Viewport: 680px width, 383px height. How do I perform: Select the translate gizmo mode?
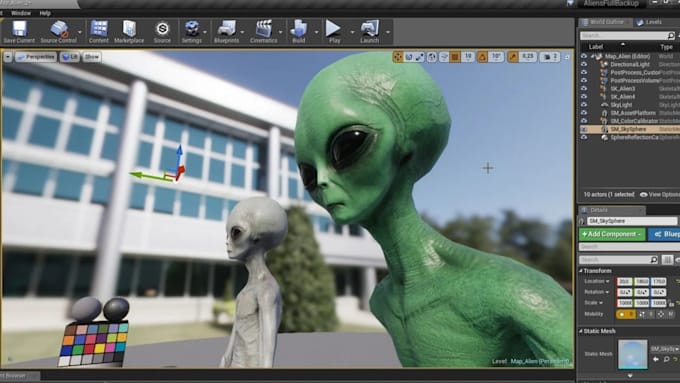click(398, 57)
